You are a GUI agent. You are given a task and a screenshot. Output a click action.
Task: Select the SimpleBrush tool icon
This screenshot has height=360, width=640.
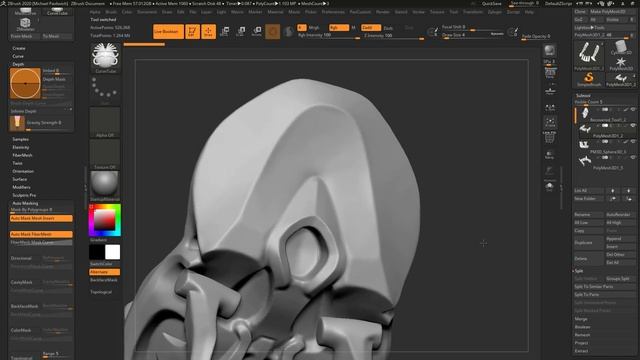click(x=589, y=79)
